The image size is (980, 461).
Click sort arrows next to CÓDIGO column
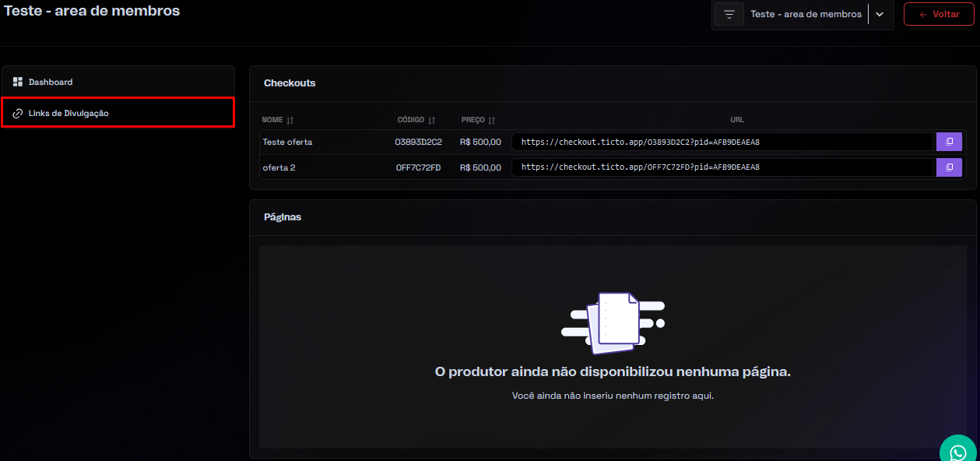tap(431, 121)
